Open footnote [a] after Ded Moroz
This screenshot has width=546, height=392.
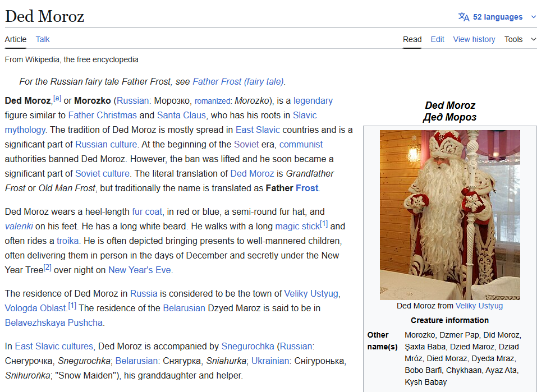pos(57,98)
